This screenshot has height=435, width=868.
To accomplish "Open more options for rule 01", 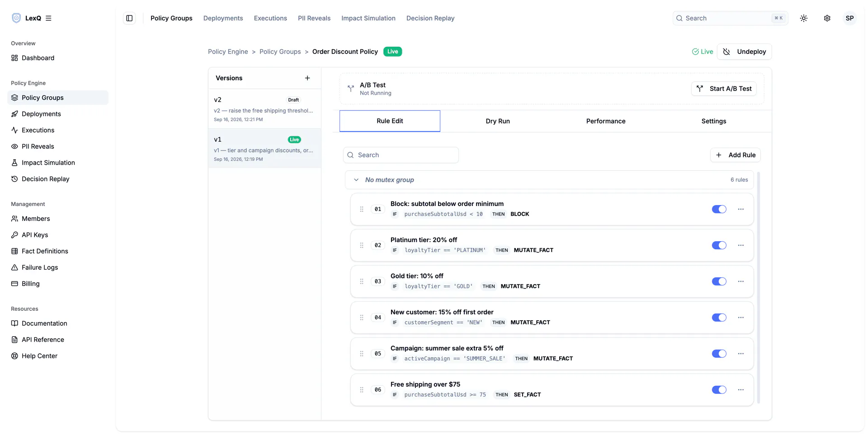I will (741, 209).
